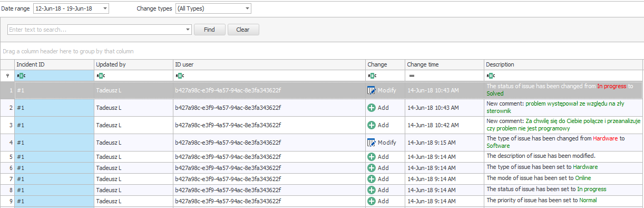Viewport: 644px width, 208px height.
Task: Click the ID user column header
Action: tap(269, 64)
